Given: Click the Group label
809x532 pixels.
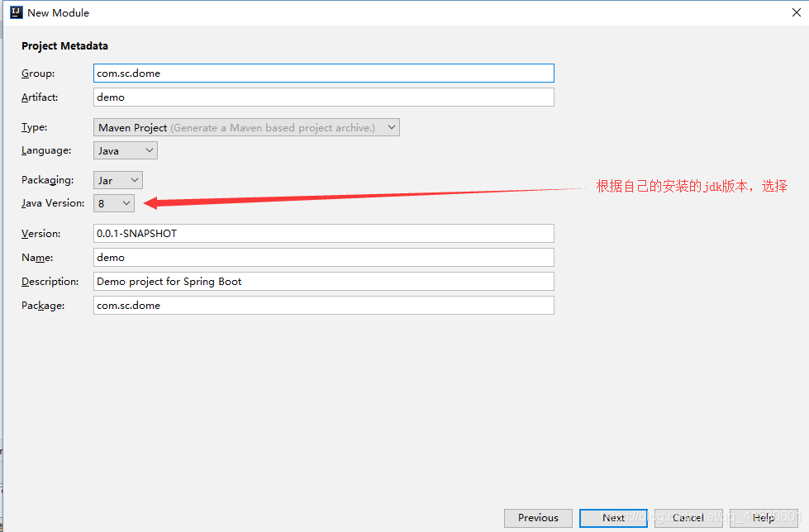Looking at the screenshot, I should click(38, 74).
